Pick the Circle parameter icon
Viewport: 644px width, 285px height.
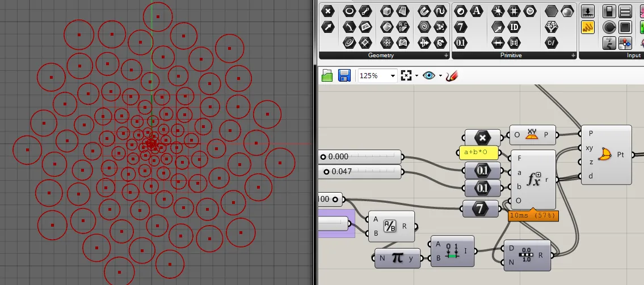point(349,11)
